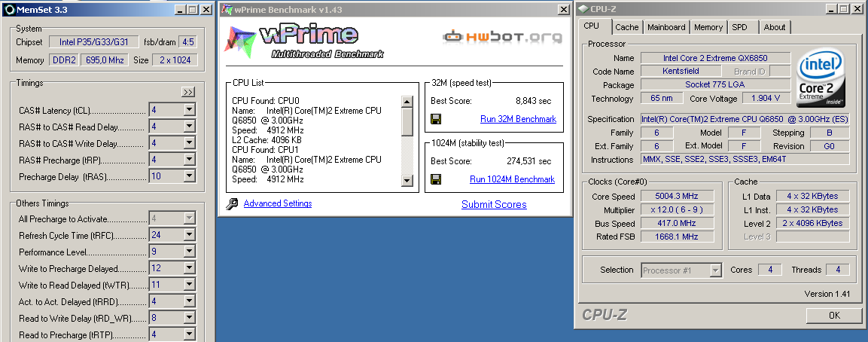Click the hwbot.org logo in wPrime
Image resolution: width=868 pixels, height=342 pixels.
[x=501, y=37]
